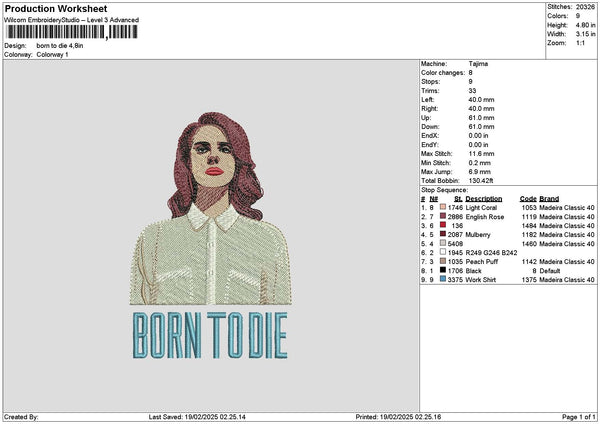Click the red swatch numbered 136
Viewport: 600px width, 424px height.
tap(442, 225)
